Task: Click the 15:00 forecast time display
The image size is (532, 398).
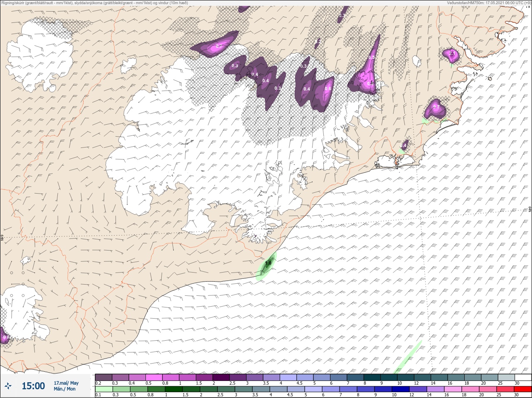Action: click(x=33, y=386)
